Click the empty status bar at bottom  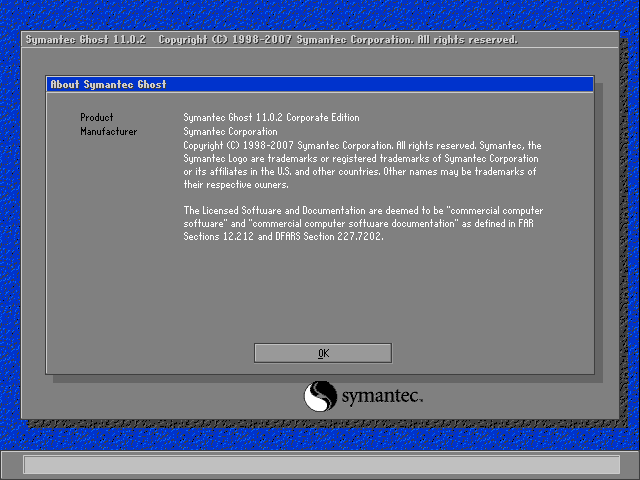tap(322, 464)
